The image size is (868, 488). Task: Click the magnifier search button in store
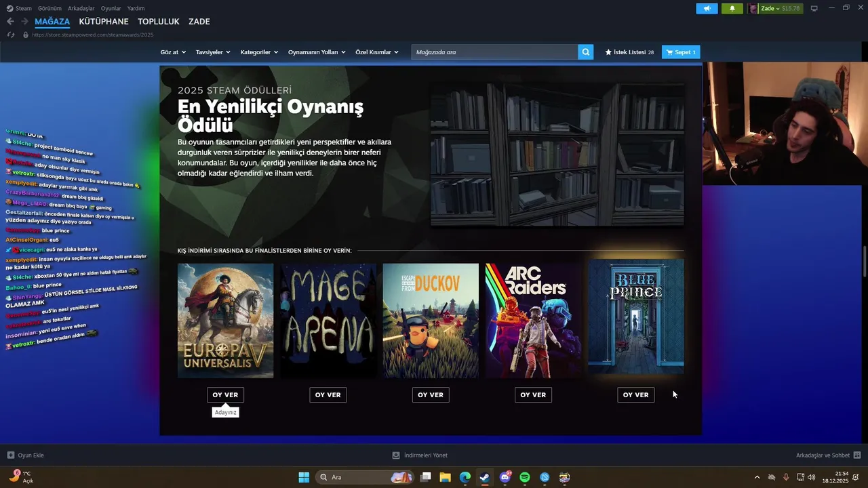pyautogui.click(x=585, y=52)
